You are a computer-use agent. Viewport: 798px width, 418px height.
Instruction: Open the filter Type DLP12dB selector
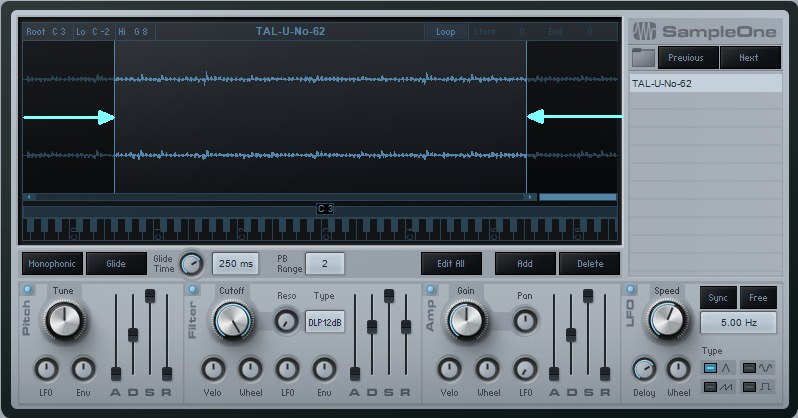click(x=325, y=322)
